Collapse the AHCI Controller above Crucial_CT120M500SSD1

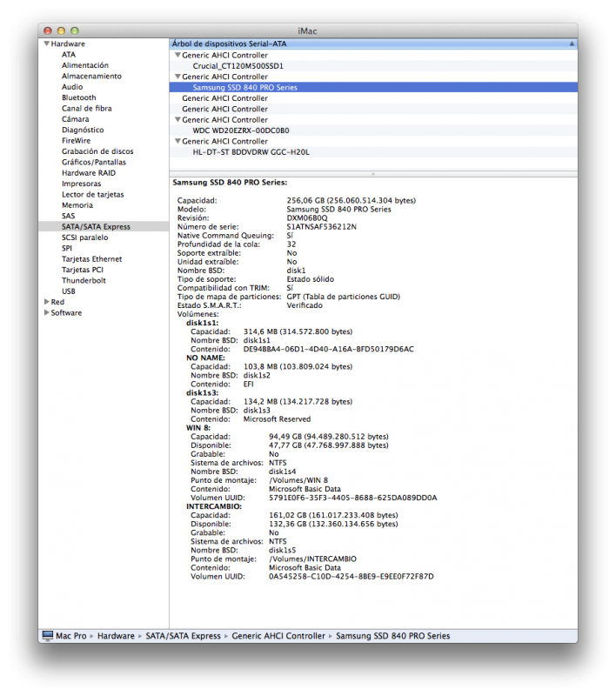coord(177,55)
